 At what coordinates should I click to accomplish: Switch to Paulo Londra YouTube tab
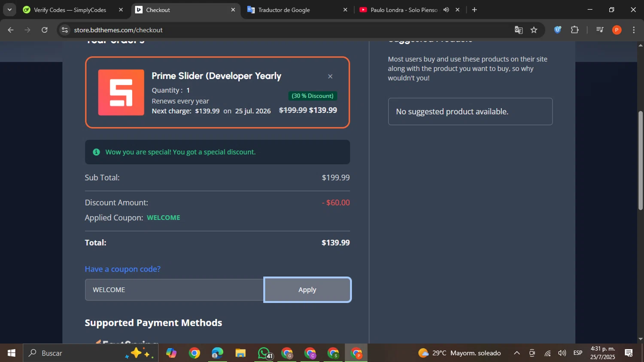(x=404, y=10)
